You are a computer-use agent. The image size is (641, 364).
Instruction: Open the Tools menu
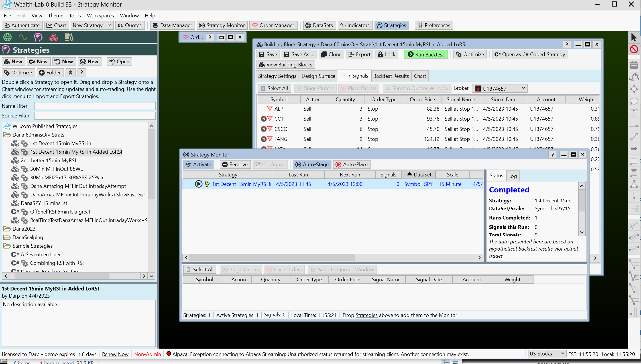(x=75, y=16)
